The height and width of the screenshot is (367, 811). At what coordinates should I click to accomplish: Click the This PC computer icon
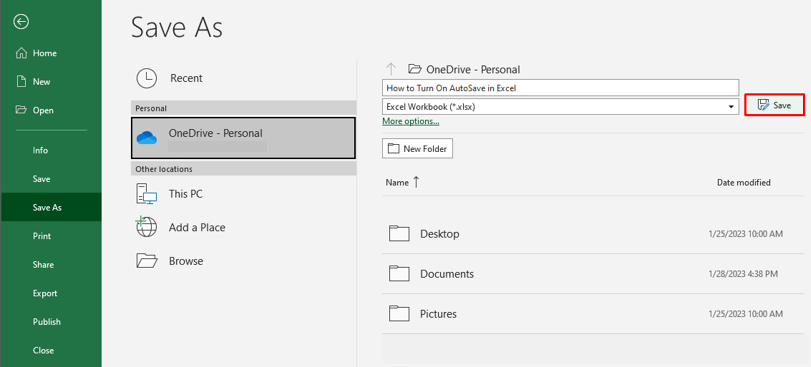(x=146, y=194)
